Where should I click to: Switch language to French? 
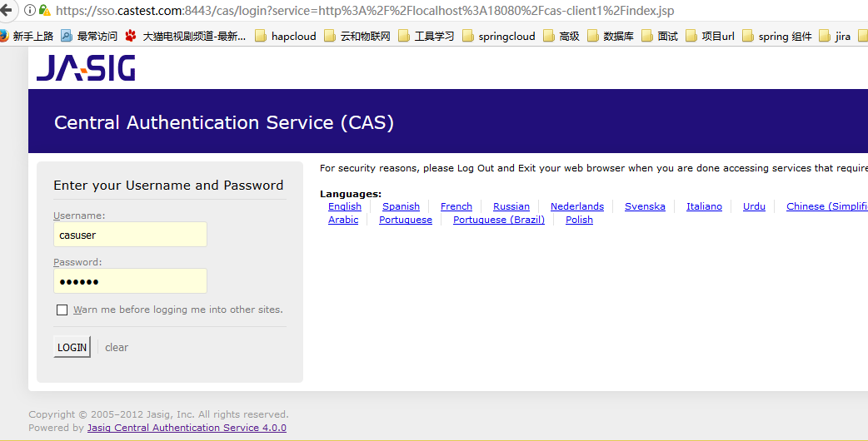coord(456,206)
